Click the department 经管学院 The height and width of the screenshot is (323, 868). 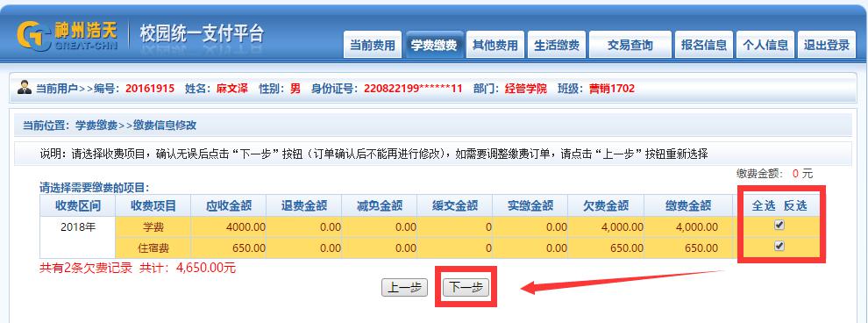[x=526, y=88]
